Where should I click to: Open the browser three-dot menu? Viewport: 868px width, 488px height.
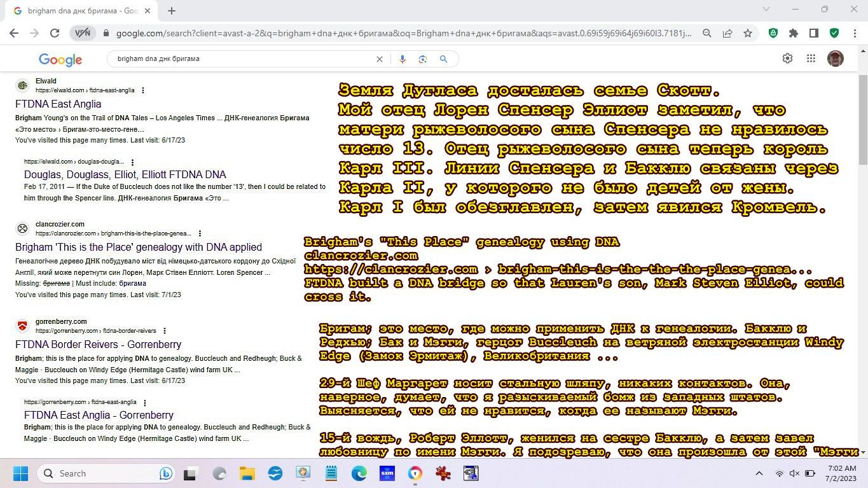pos(853,33)
